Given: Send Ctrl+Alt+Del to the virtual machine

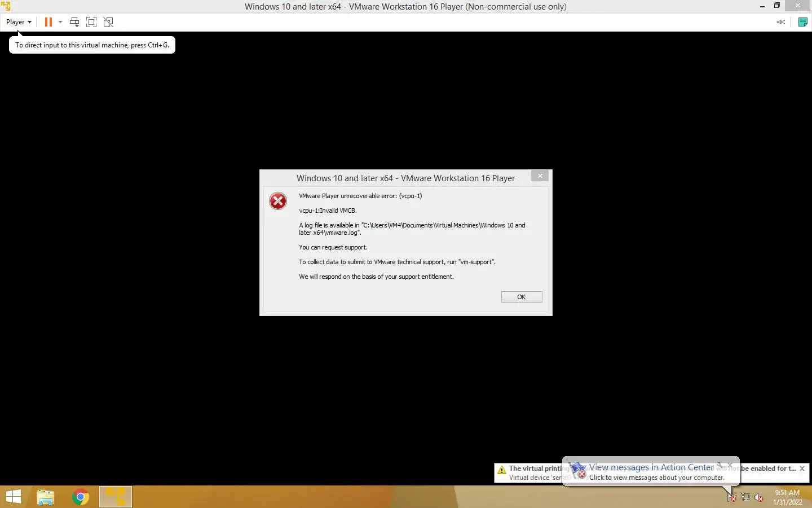Looking at the screenshot, I should tap(74, 22).
